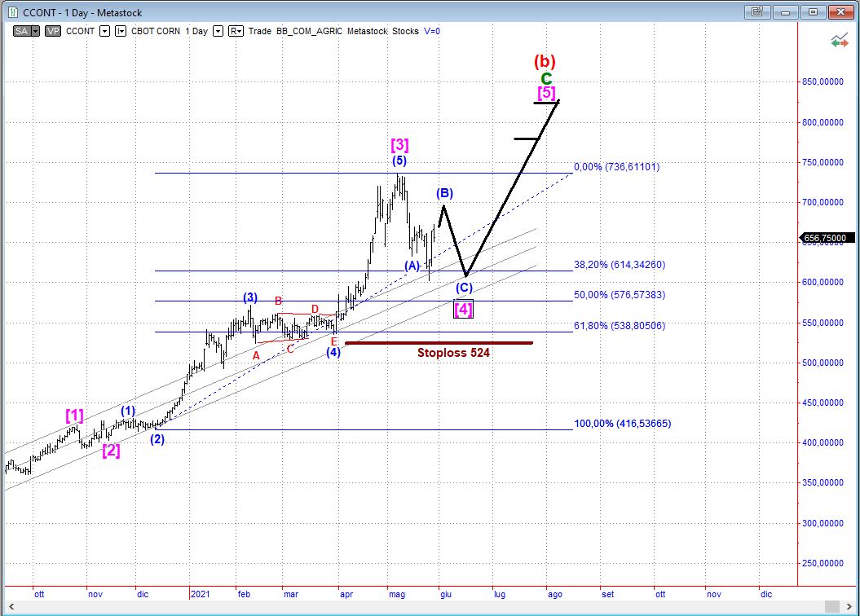Click the horizontal scrollbar thumb
860x616 pixels.
click(x=832, y=607)
